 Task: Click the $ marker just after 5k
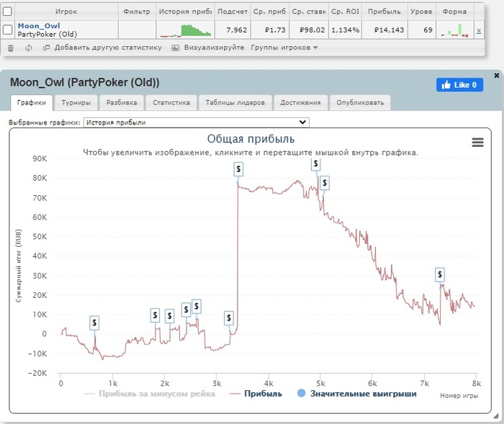point(325,183)
